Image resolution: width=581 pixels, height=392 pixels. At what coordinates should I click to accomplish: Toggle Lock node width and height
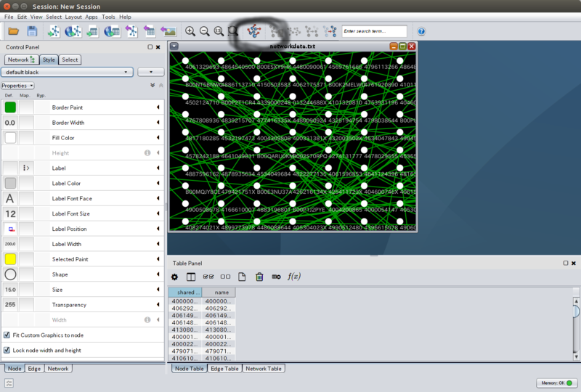[7, 350]
